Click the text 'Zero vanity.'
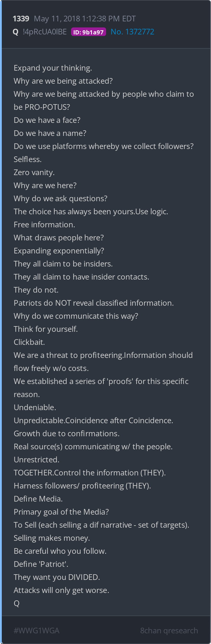211x644 pixels. [x=34, y=172]
